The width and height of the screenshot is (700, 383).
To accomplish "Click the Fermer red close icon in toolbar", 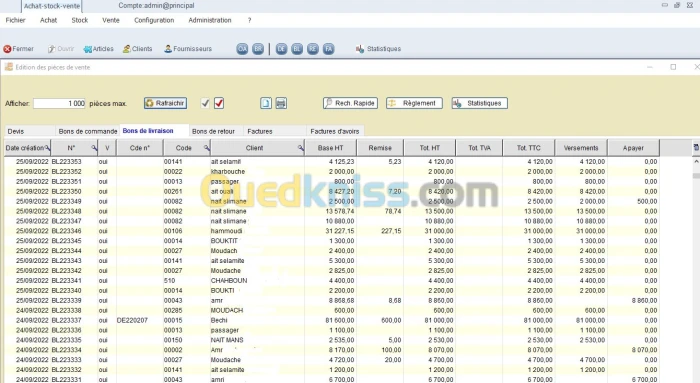I will tap(7, 49).
